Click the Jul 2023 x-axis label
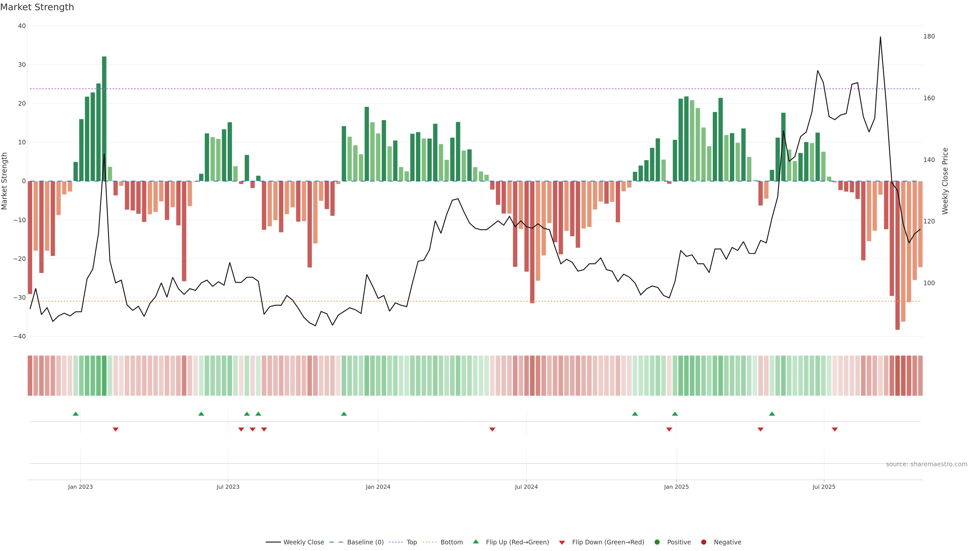Image resolution: width=980 pixels, height=551 pixels. click(x=228, y=487)
